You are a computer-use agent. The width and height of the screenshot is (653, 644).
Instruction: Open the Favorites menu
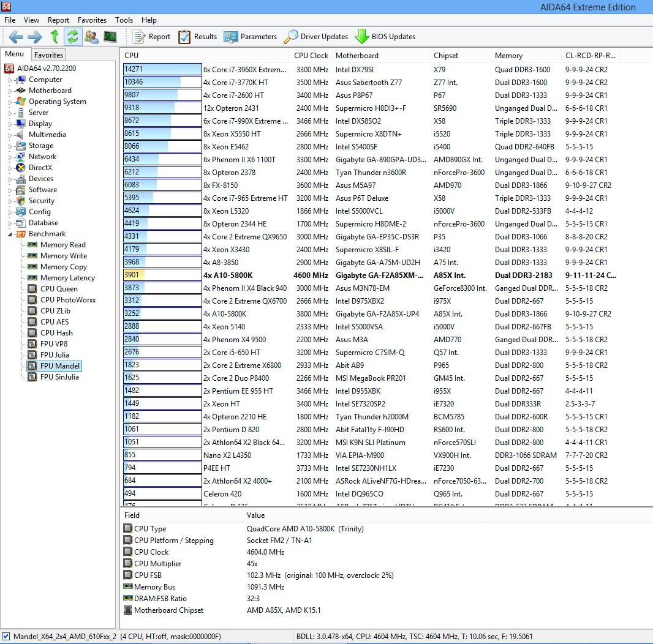click(x=92, y=20)
